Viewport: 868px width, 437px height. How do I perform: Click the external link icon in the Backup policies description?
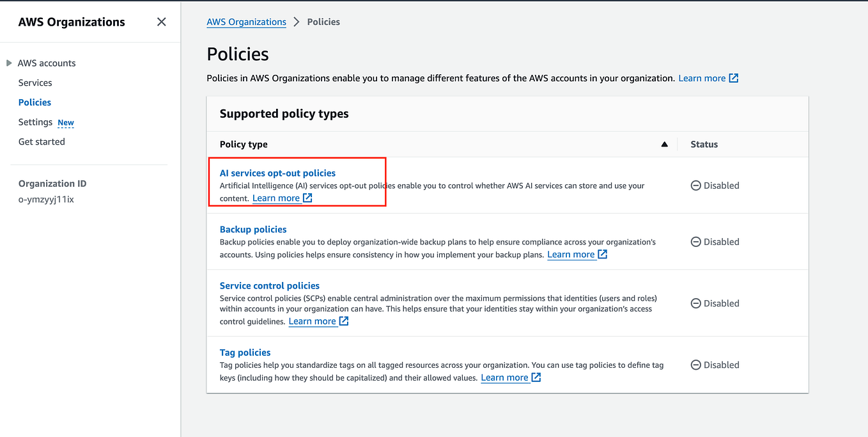pos(602,255)
